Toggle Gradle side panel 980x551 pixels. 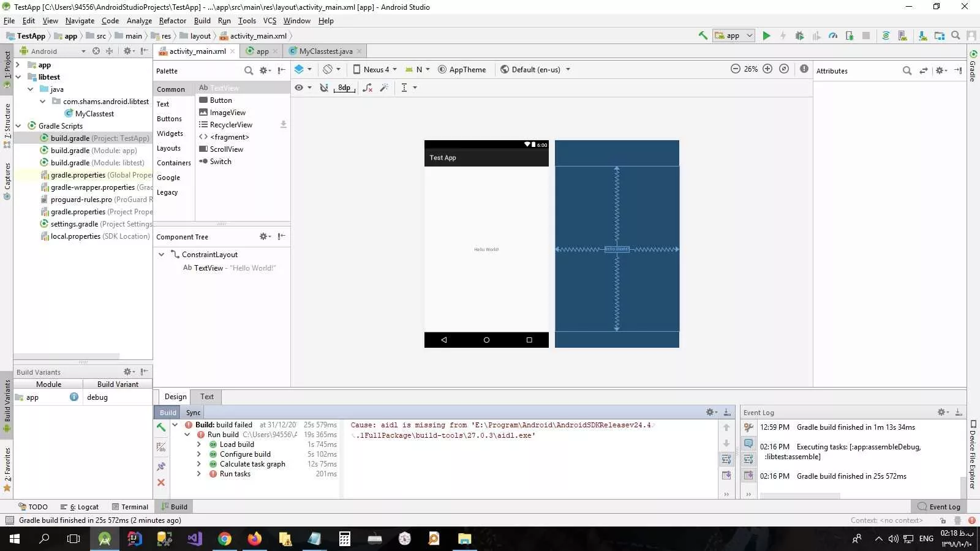point(973,66)
